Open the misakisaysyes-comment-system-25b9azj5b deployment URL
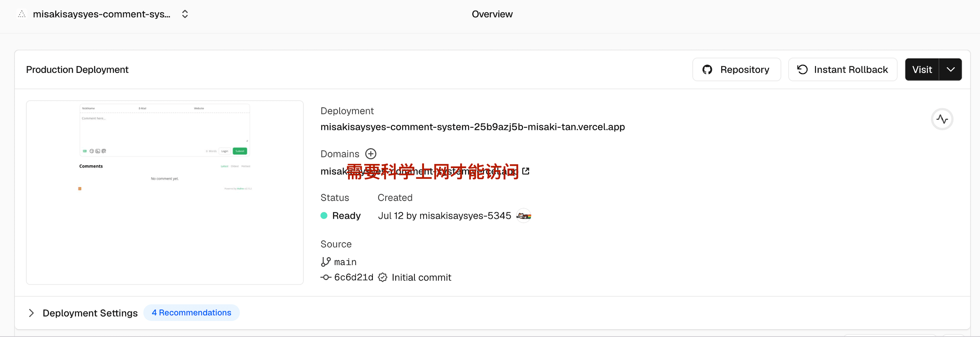Image resolution: width=980 pixels, height=337 pixels. pyautogui.click(x=472, y=127)
